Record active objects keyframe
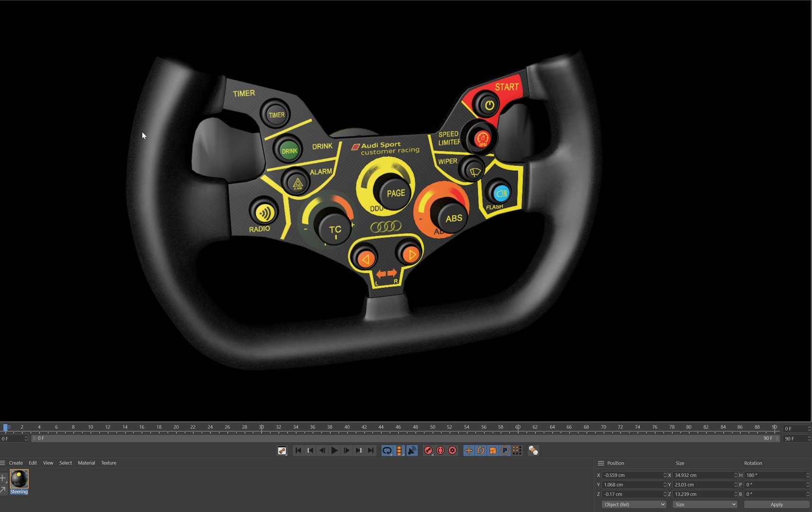 (428, 450)
